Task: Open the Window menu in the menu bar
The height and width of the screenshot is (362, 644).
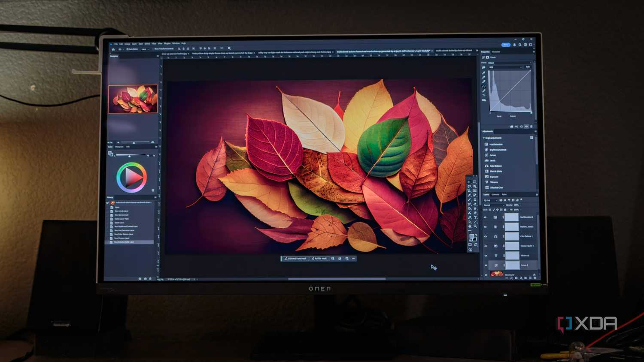Action: pos(176,43)
